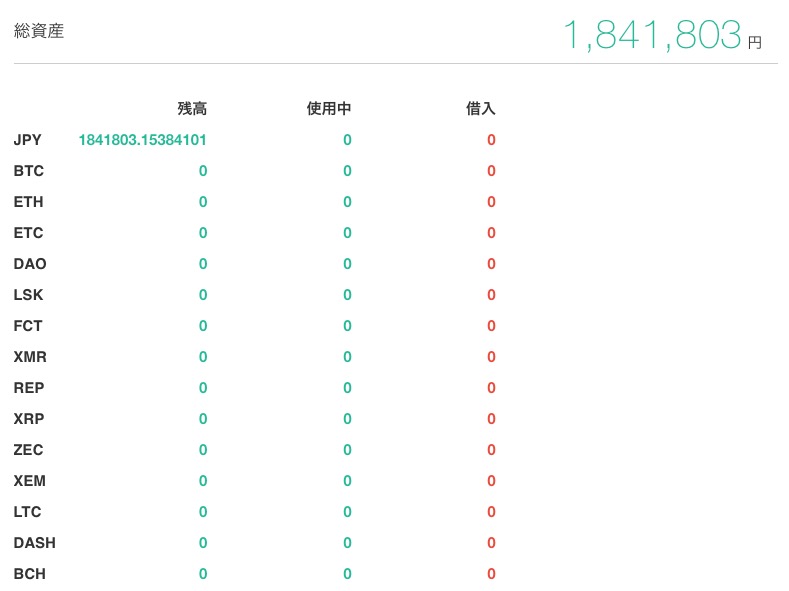
Task: Select the XMR 借入 red value
Action: (492, 357)
